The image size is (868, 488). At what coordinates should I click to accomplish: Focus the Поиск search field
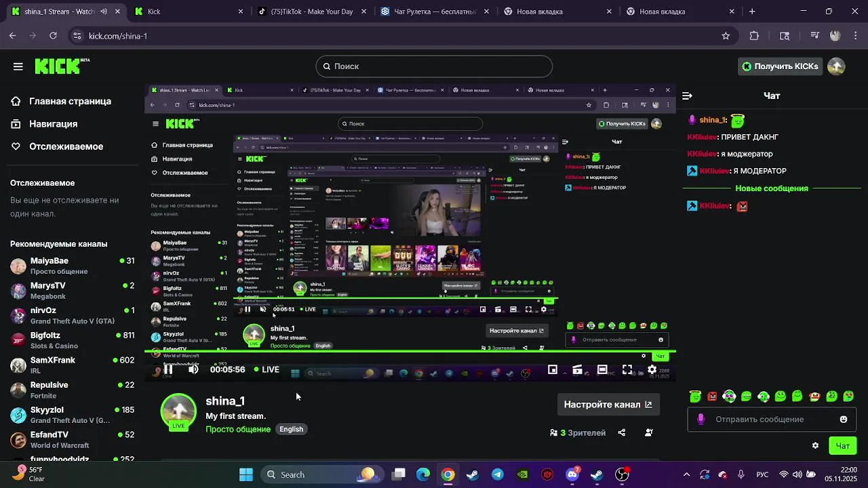coord(434,66)
